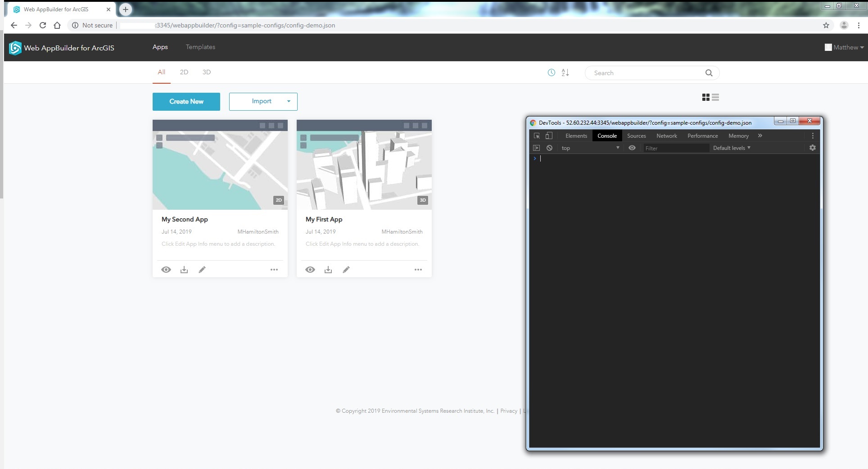Open Chrome profile avatar
The height and width of the screenshot is (469, 868).
point(844,25)
